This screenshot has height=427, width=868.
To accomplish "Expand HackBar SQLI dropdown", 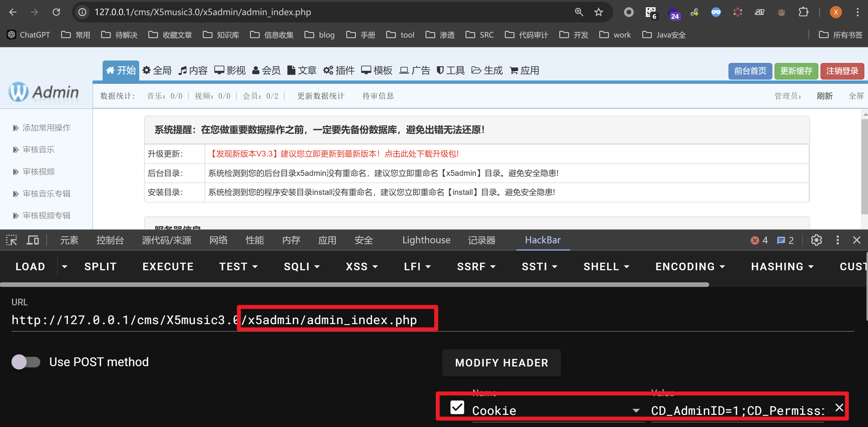I will click(x=301, y=267).
